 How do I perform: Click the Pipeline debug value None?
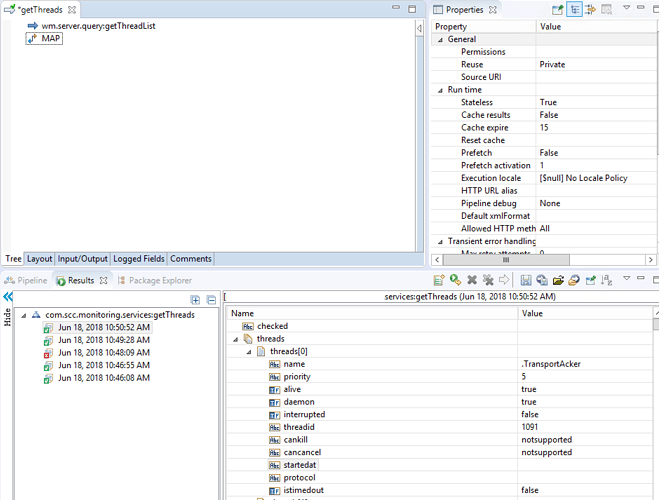550,203
